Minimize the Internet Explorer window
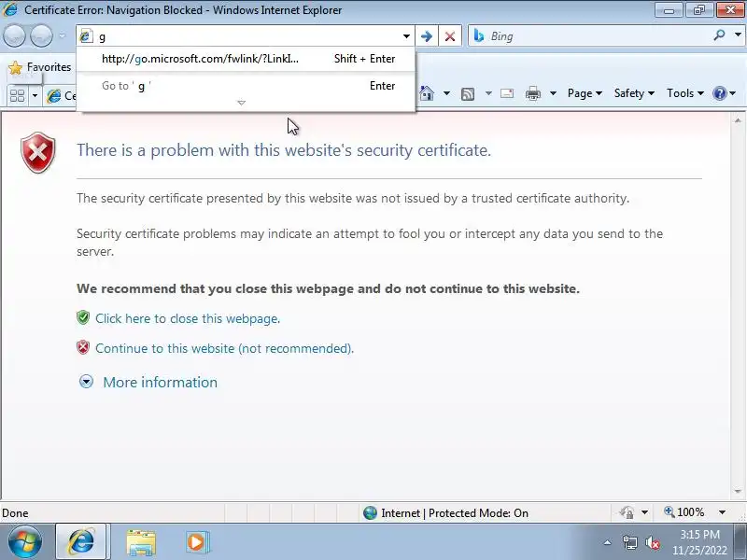 point(669,10)
